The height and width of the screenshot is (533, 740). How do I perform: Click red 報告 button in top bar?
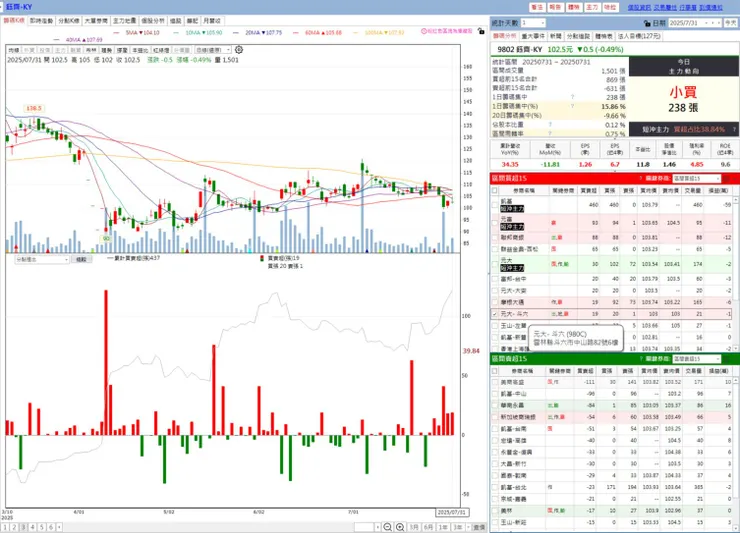[555, 7]
